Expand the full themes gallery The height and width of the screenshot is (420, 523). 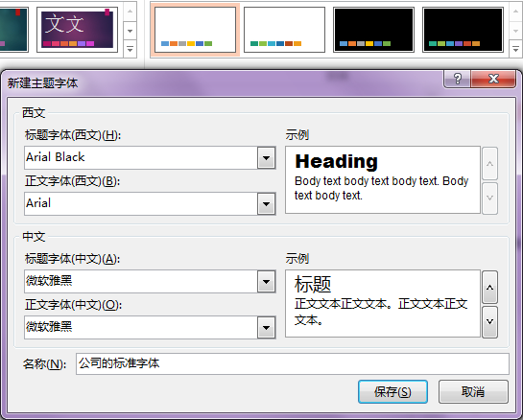[x=131, y=49]
